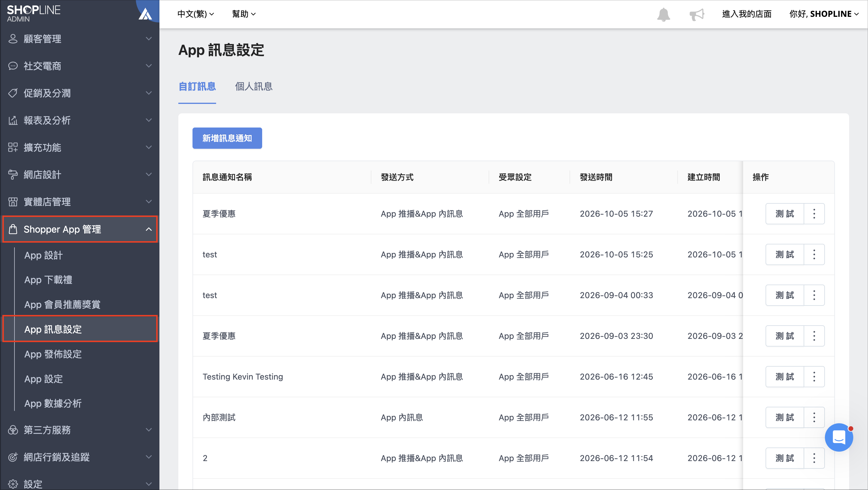Click the 網店設計 paint roller icon
The image size is (868, 490).
tap(13, 174)
